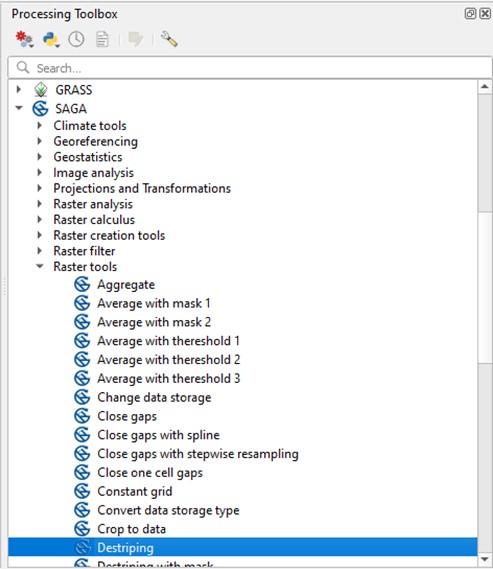The width and height of the screenshot is (493, 569).
Task: Click the Raster filter group label
Action: point(84,251)
